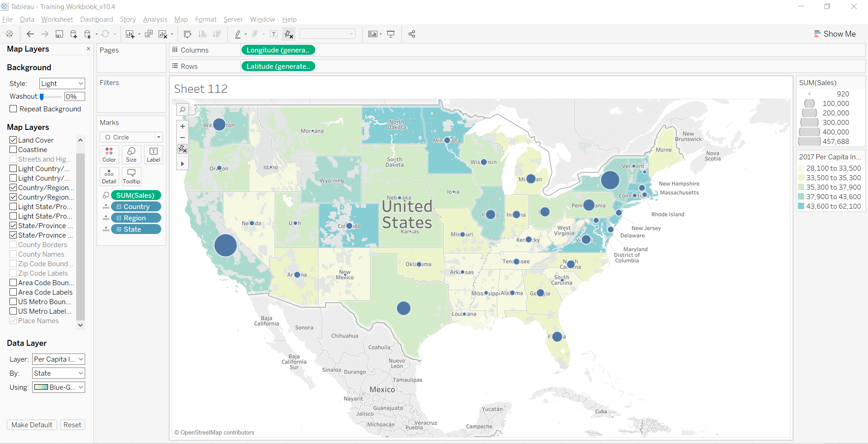868x444 pixels.
Task: Duplicate the current sheet
Action: 149,34
